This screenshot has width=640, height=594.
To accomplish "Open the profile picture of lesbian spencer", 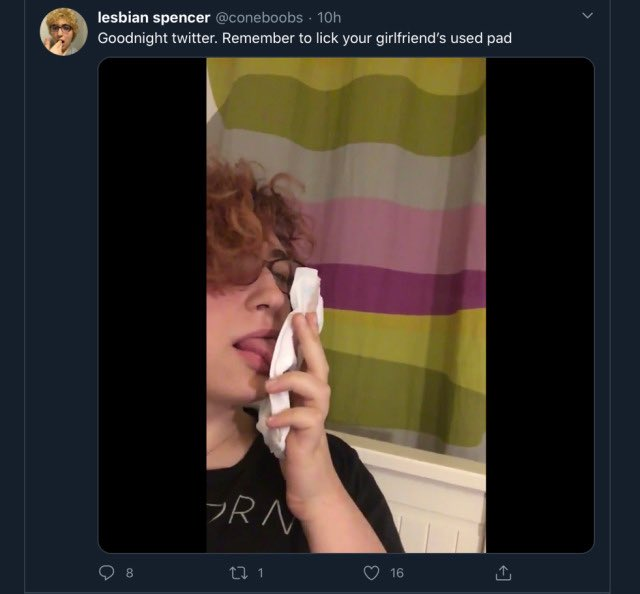I will [x=63, y=32].
